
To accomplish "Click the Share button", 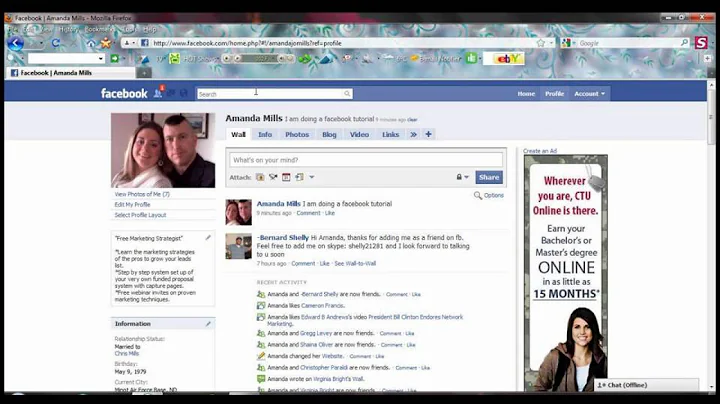I will coord(489,177).
